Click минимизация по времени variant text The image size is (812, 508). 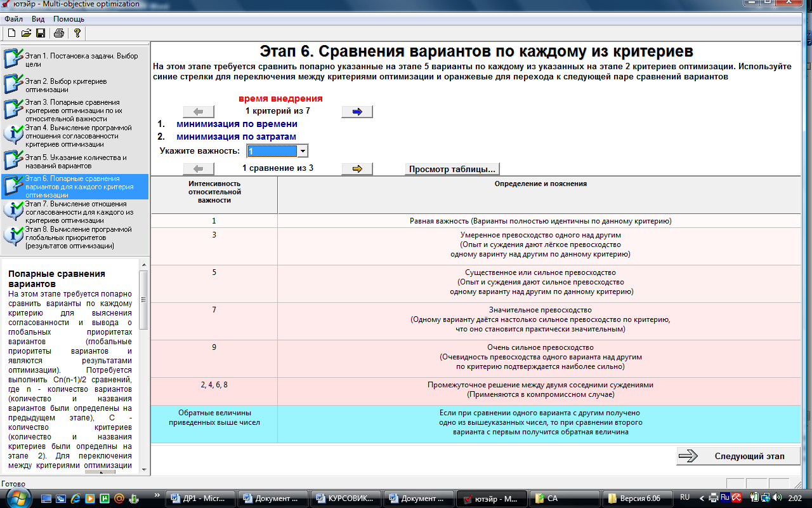click(x=237, y=124)
